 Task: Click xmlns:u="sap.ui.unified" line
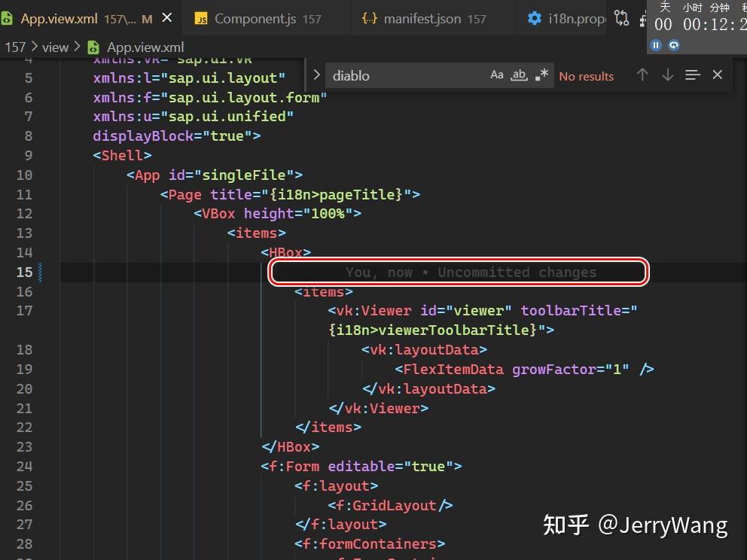click(193, 116)
